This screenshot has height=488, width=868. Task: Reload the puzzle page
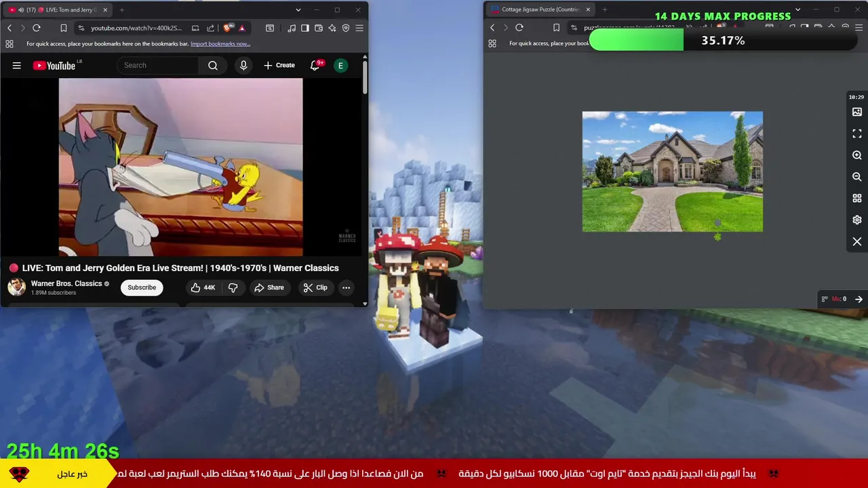pyautogui.click(x=519, y=28)
